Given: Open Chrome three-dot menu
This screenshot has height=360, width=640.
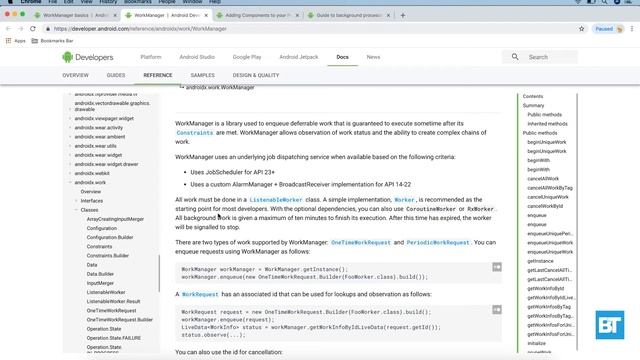Looking at the screenshot, I should point(632,29).
